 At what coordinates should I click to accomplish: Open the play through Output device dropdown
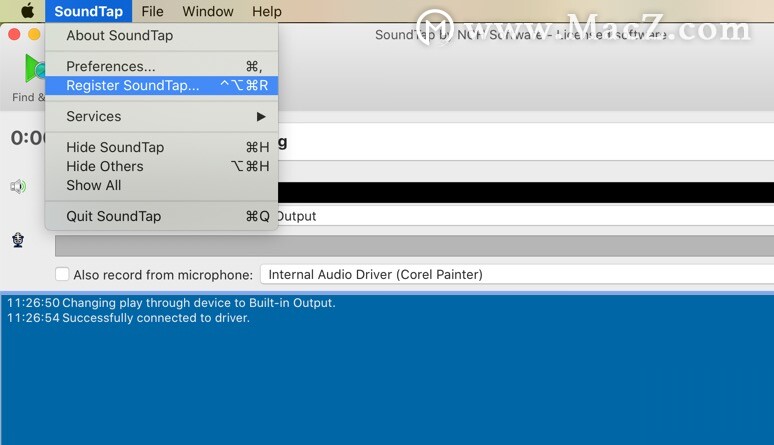point(526,216)
